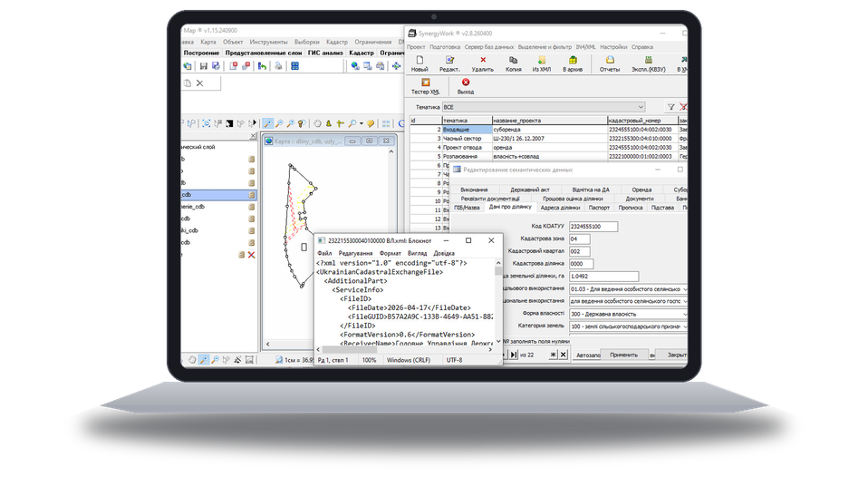Click the кадастровый_номер column header

point(642,121)
